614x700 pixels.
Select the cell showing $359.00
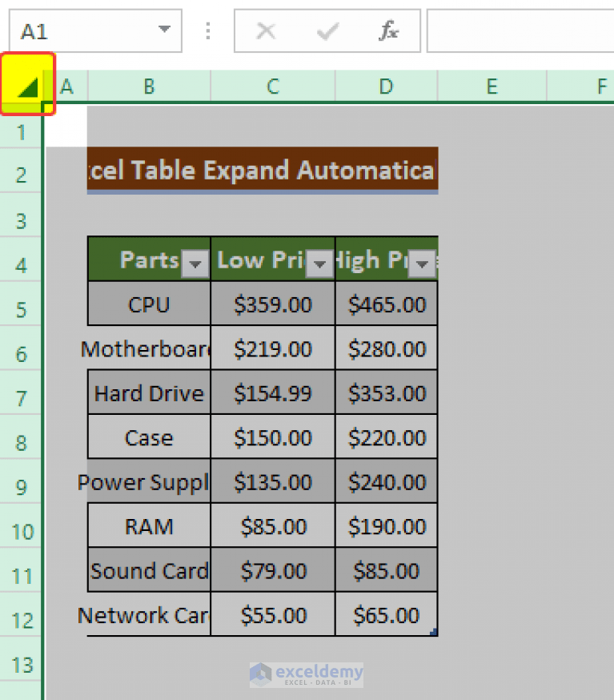272,304
